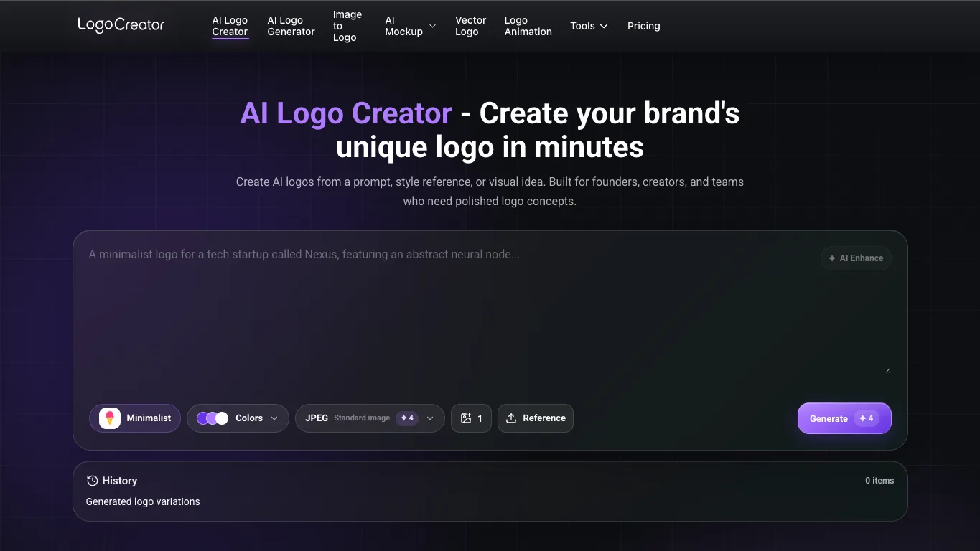This screenshot has height=551, width=980.
Task: Click the sparkle icon in AI Enhance
Action: (832, 258)
